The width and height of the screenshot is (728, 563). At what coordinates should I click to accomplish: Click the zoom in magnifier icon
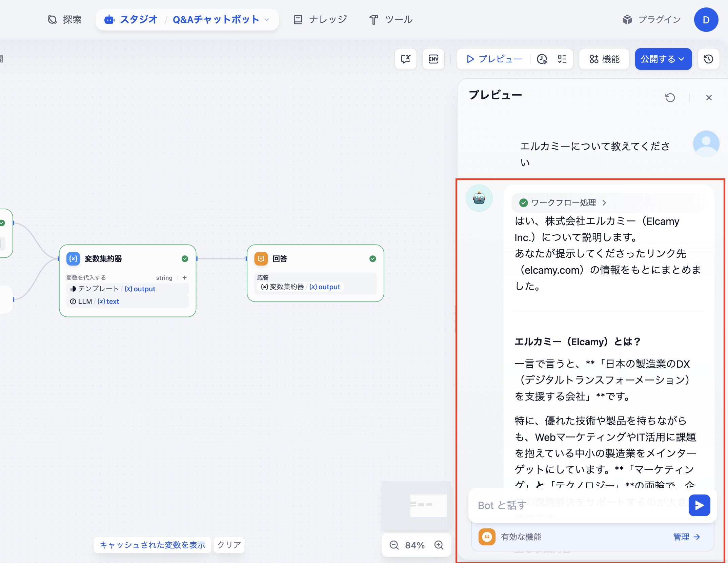point(439,545)
